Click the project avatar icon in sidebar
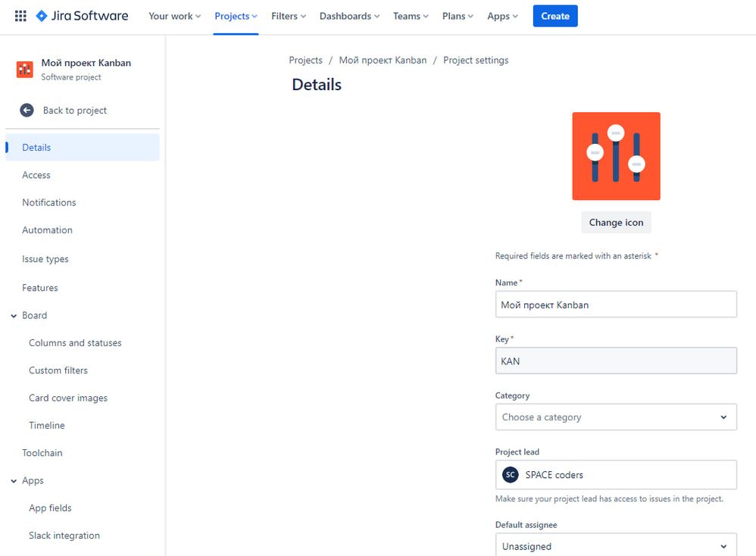This screenshot has width=756, height=556. coord(24,70)
